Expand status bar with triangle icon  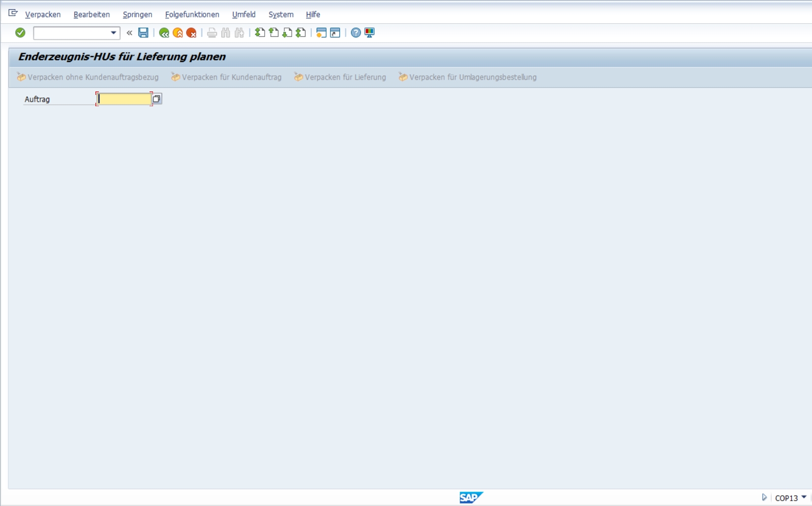(x=764, y=498)
